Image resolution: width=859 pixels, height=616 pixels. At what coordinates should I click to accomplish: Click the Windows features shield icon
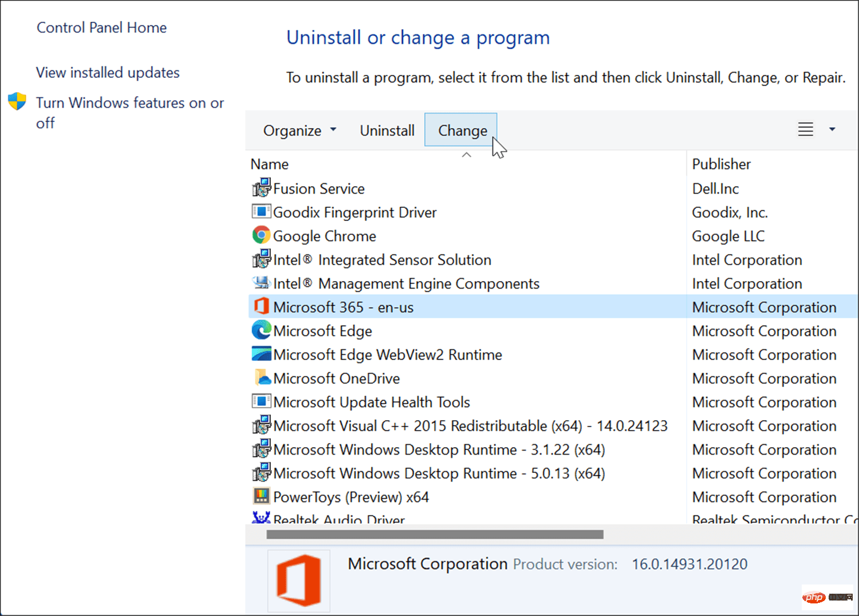click(x=17, y=101)
